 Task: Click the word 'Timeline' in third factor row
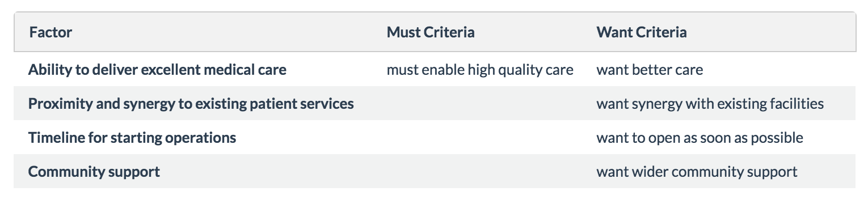click(53, 137)
